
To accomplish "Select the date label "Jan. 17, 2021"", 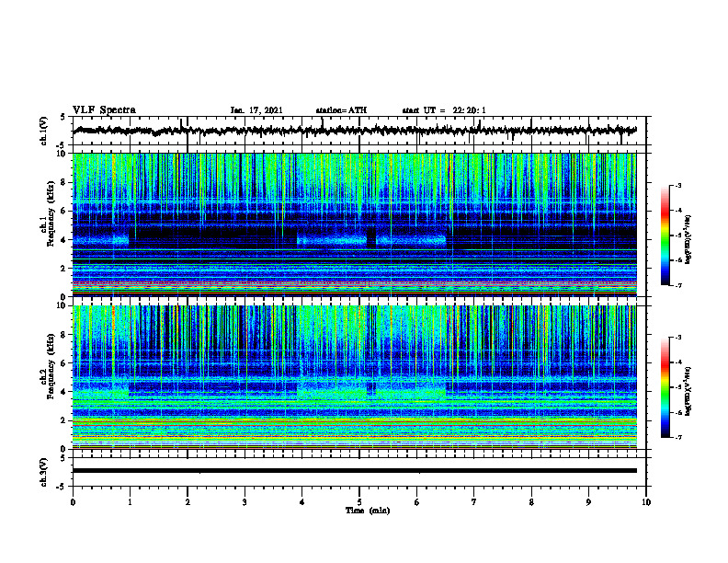I will point(256,110).
